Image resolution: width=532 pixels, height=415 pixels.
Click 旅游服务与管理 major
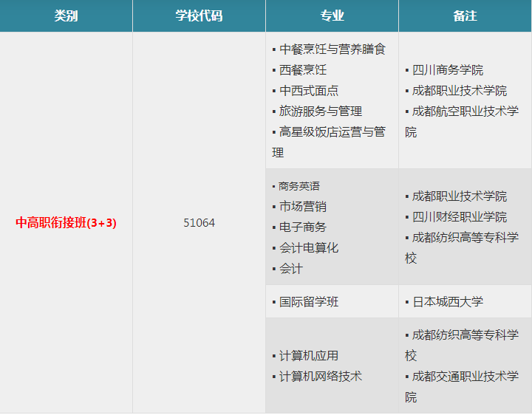(321, 112)
